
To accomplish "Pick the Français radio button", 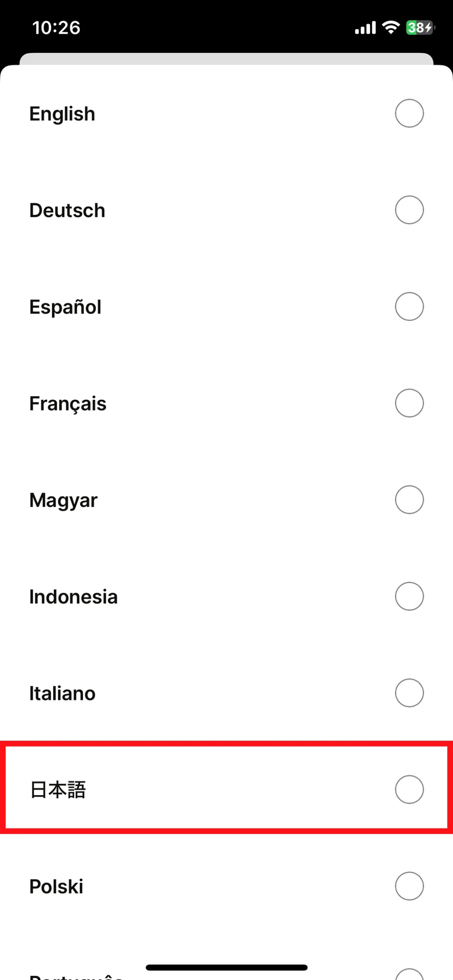I will (409, 403).
